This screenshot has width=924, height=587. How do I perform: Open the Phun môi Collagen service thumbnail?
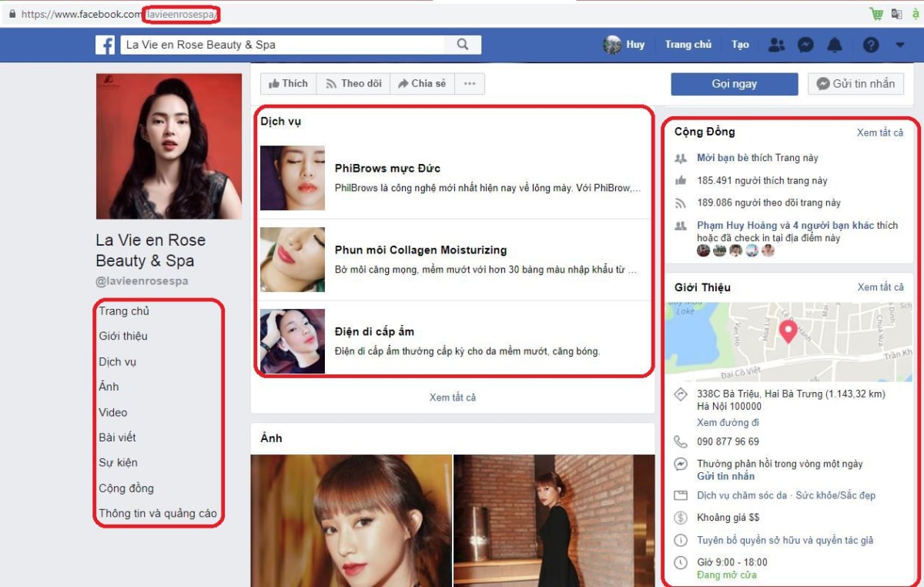click(x=293, y=260)
